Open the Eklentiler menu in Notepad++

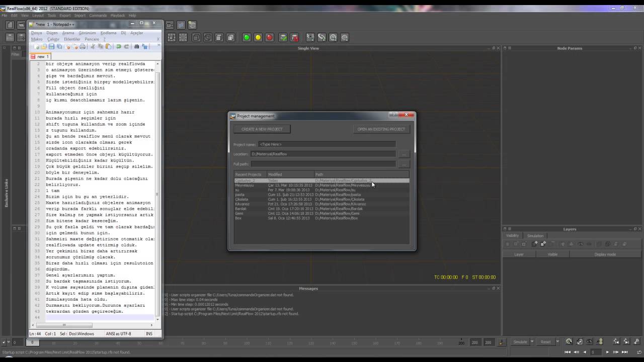(x=72, y=39)
